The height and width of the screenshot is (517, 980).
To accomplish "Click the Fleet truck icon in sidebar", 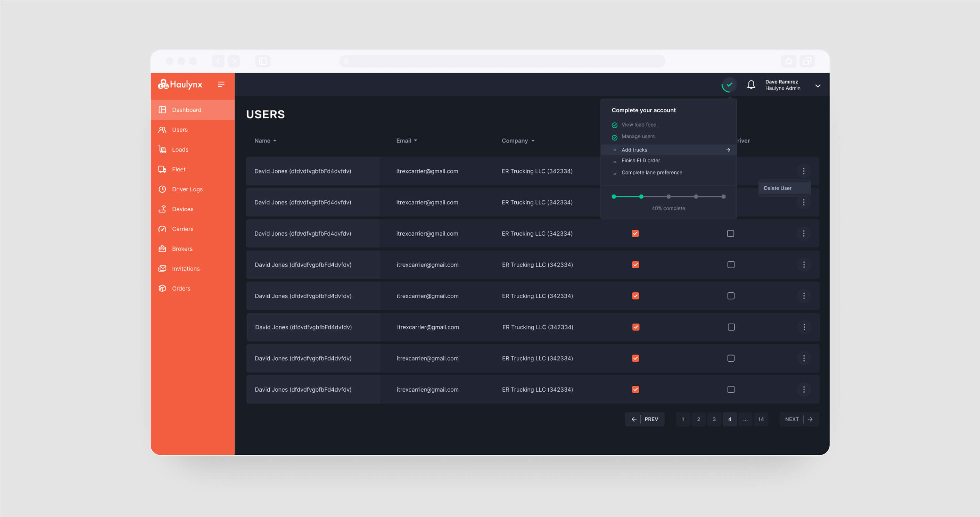I will point(163,170).
